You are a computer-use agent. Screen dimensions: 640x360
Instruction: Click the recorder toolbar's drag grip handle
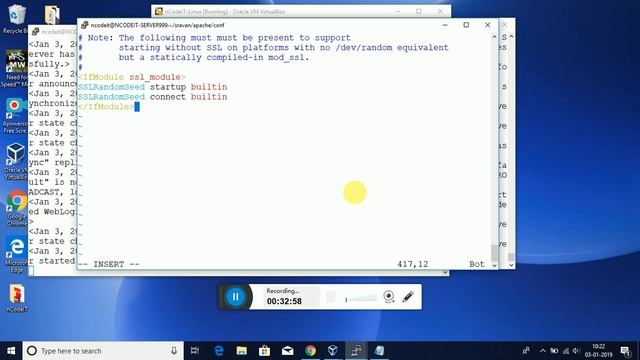click(x=331, y=297)
